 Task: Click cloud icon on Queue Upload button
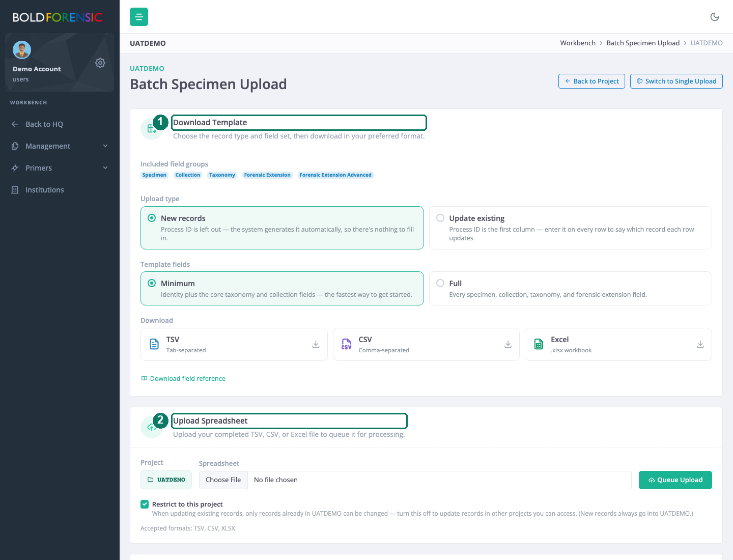click(x=652, y=480)
